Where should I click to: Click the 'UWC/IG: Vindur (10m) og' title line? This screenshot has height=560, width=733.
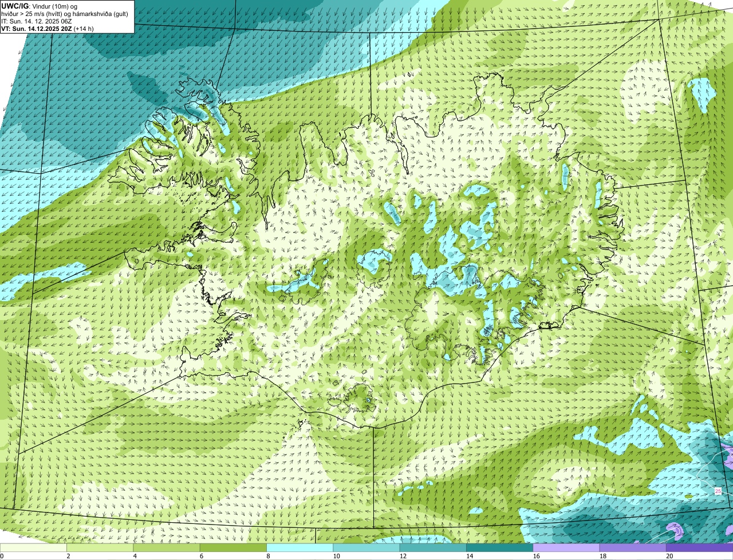pyautogui.click(x=40, y=6)
